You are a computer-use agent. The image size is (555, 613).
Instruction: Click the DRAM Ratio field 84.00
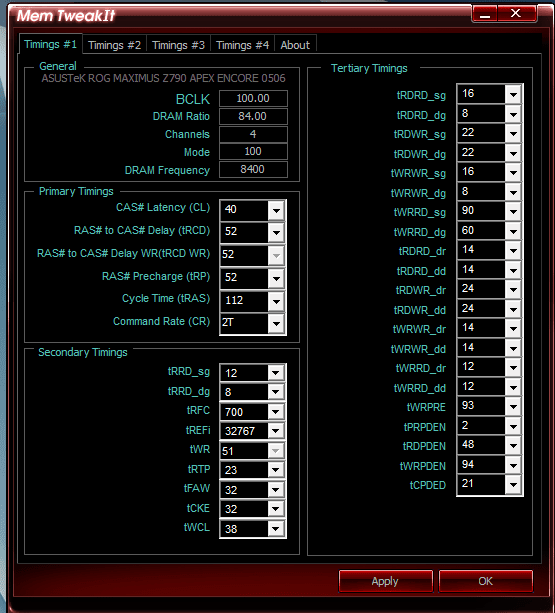click(x=253, y=116)
